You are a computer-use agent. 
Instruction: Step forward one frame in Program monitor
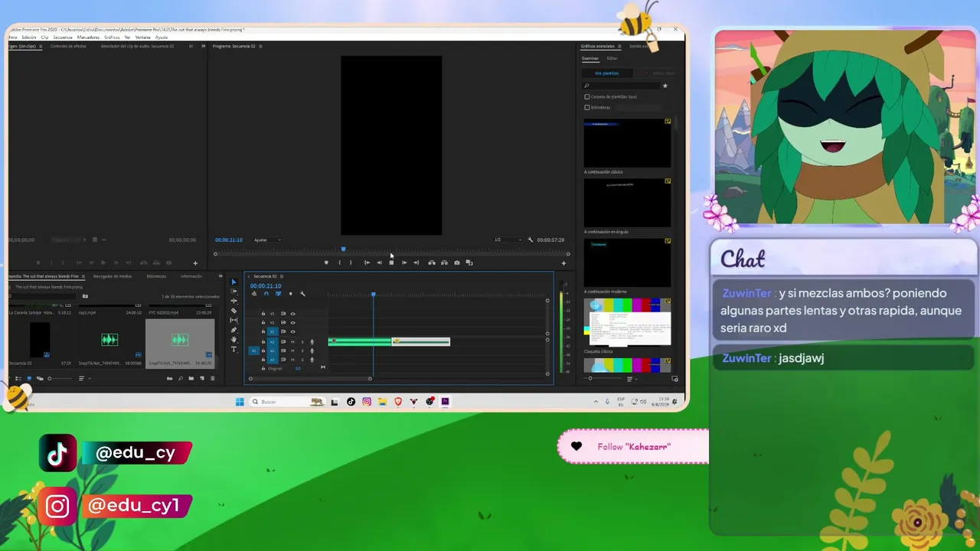point(404,262)
